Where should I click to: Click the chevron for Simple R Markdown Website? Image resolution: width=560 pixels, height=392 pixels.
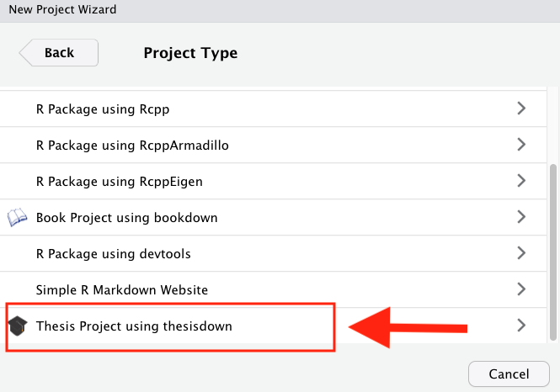point(521,289)
